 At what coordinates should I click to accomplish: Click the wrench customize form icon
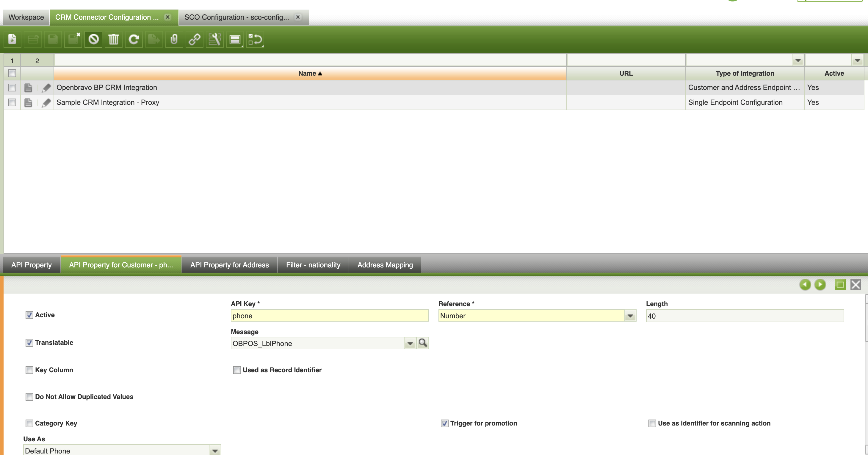pyautogui.click(x=215, y=40)
